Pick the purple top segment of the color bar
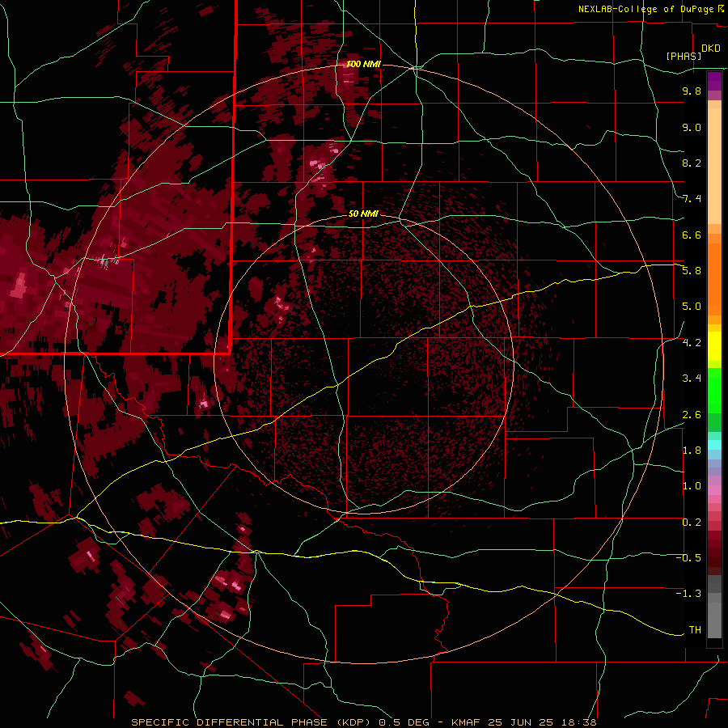 pos(714,81)
